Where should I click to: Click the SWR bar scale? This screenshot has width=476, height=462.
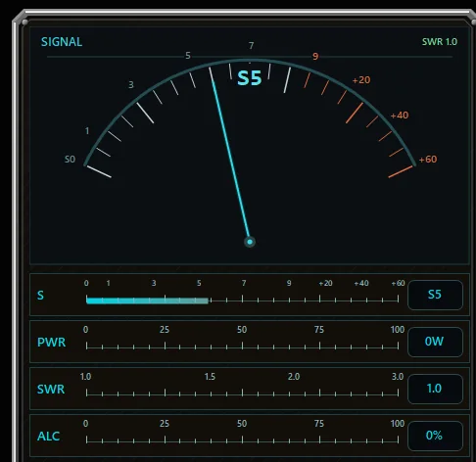click(x=242, y=393)
